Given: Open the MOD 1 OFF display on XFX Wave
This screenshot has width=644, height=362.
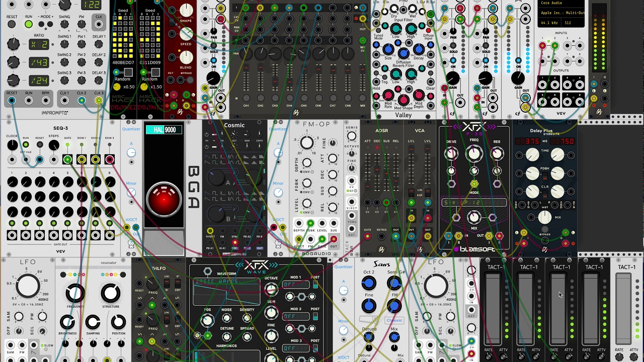Looking at the screenshot, I should (296, 285).
